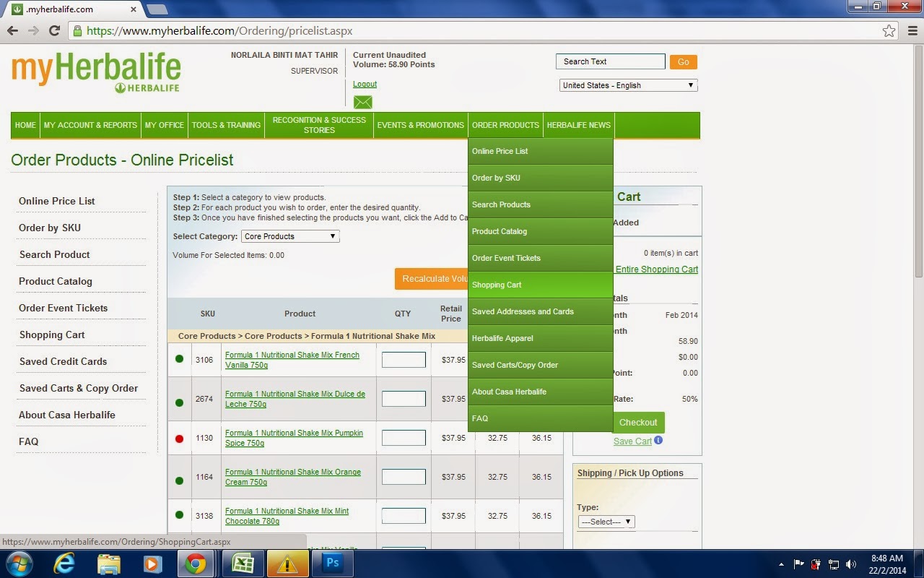This screenshot has height=578, width=924.
Task: Click the myHerbalife logo
Action: click(95, 70)
